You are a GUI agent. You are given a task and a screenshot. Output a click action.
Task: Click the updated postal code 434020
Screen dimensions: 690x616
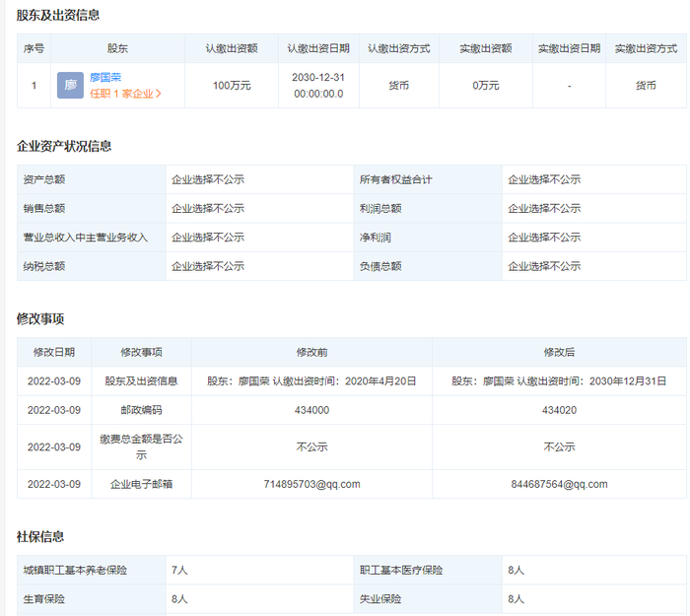click(x=559, y=410)
